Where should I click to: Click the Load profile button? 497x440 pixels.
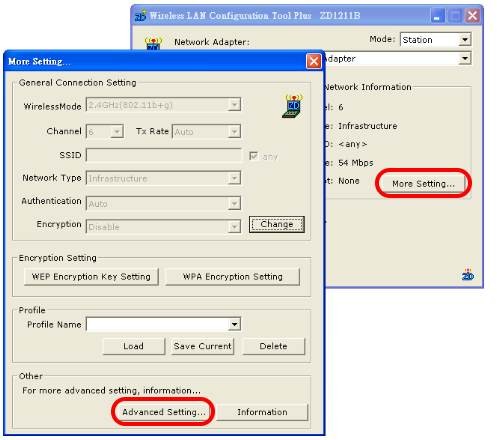[134, 346]
